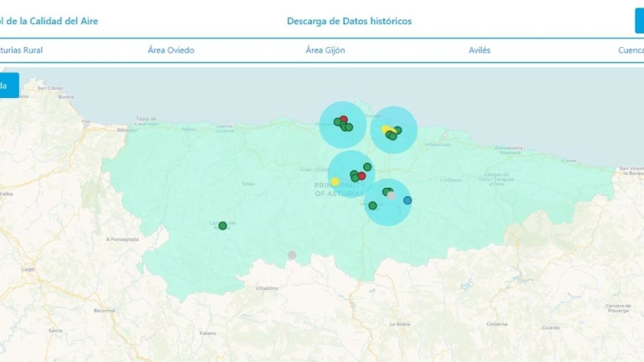Click the red station marker near Avilés

pyautogui.click(x=344, y=120)
